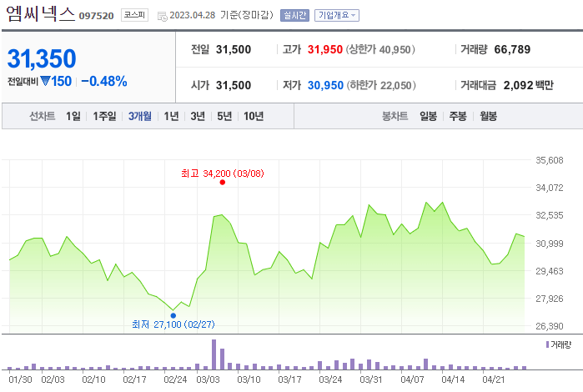
Task: Click the current price 31,350
Action: point(42,58)
